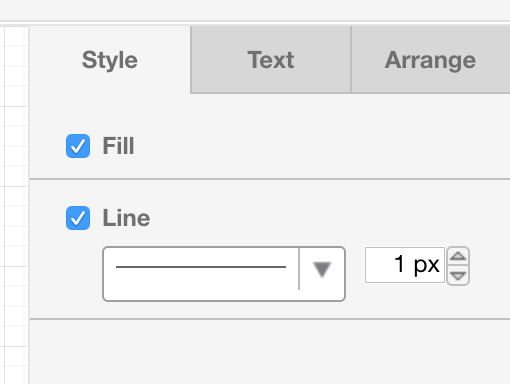Open the Text tab
Screen dimensions: 510x384
271,60
